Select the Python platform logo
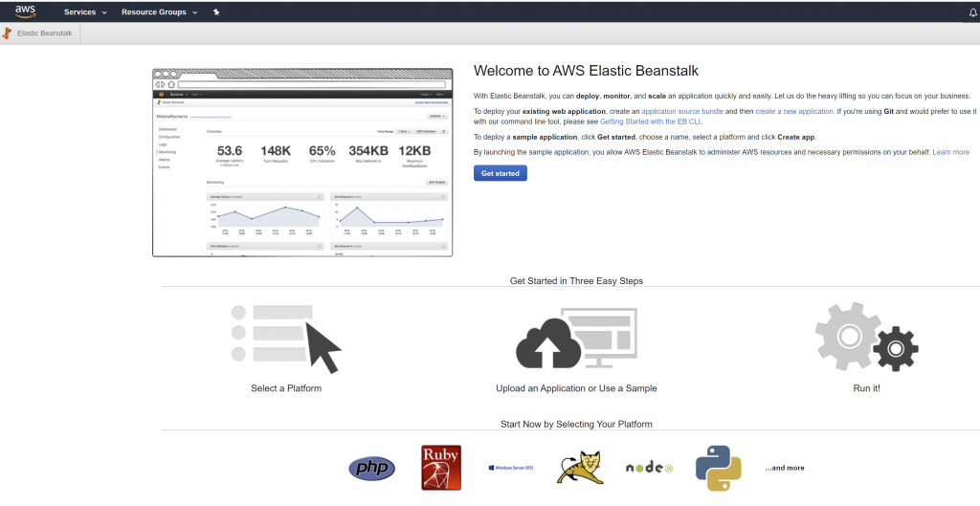 point(718,468)
